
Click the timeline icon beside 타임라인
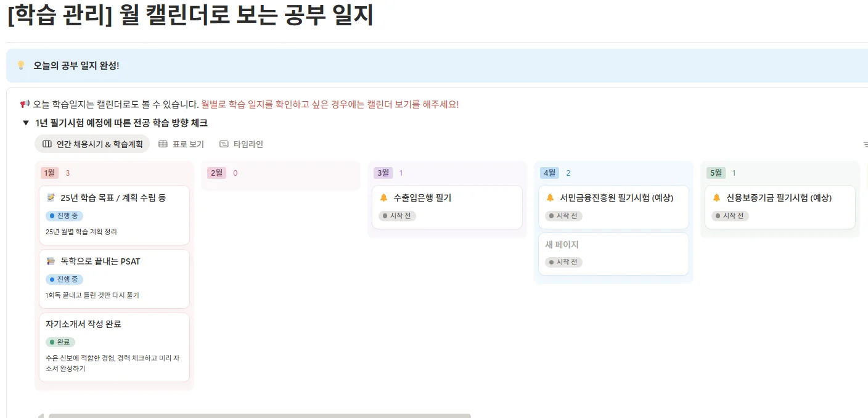pos(223,144)
